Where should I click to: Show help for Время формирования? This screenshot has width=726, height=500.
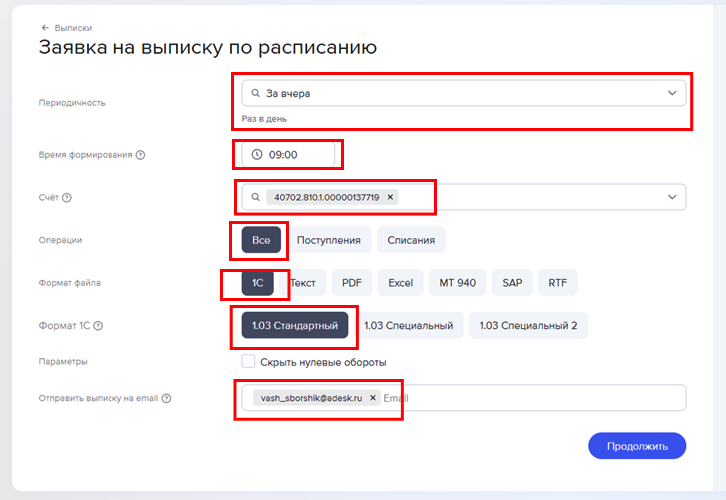click(x=140, y=155)
